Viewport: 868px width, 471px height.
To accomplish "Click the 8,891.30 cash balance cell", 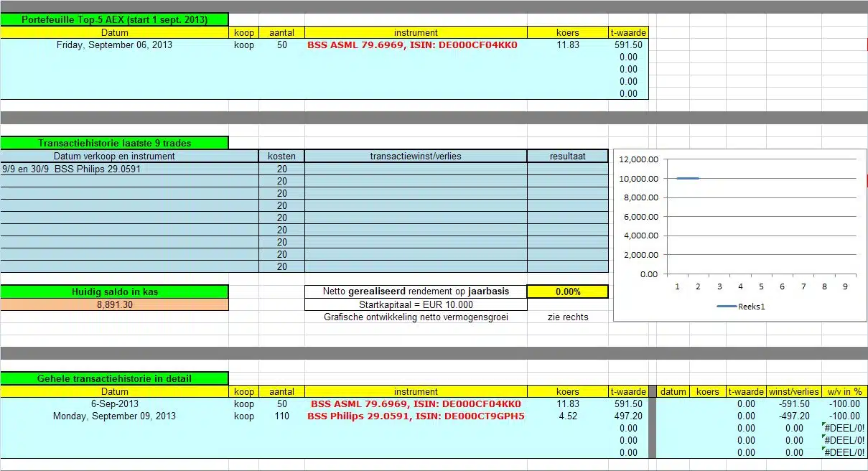I will click(x=114, y=304).
